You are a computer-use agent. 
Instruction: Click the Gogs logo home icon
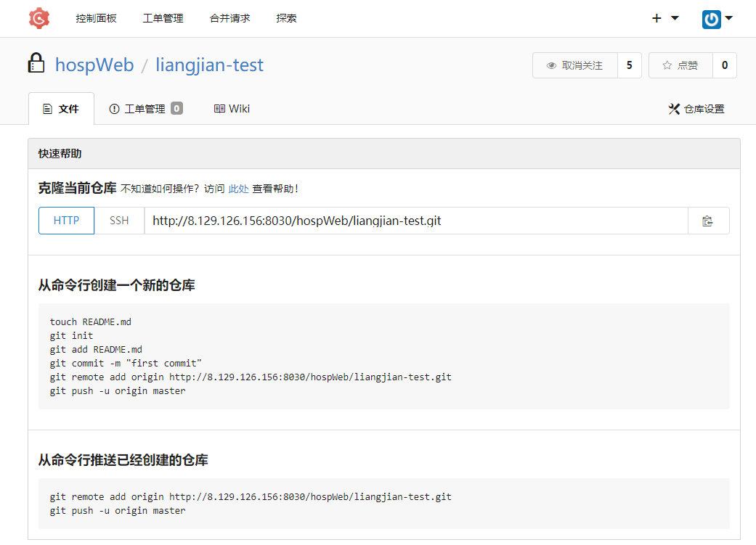point(39,18)
